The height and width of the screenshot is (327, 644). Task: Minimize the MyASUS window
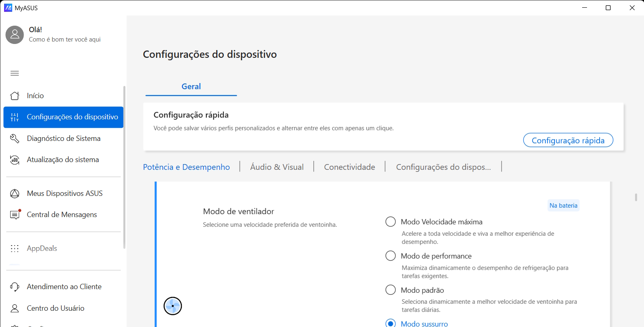tap(585, 8)
